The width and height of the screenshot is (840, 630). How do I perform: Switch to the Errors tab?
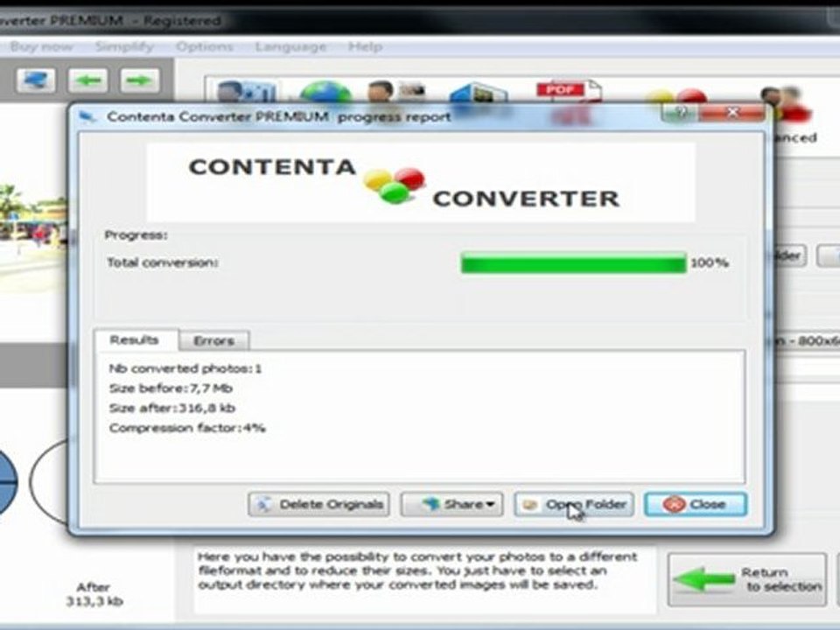[213, 340]
